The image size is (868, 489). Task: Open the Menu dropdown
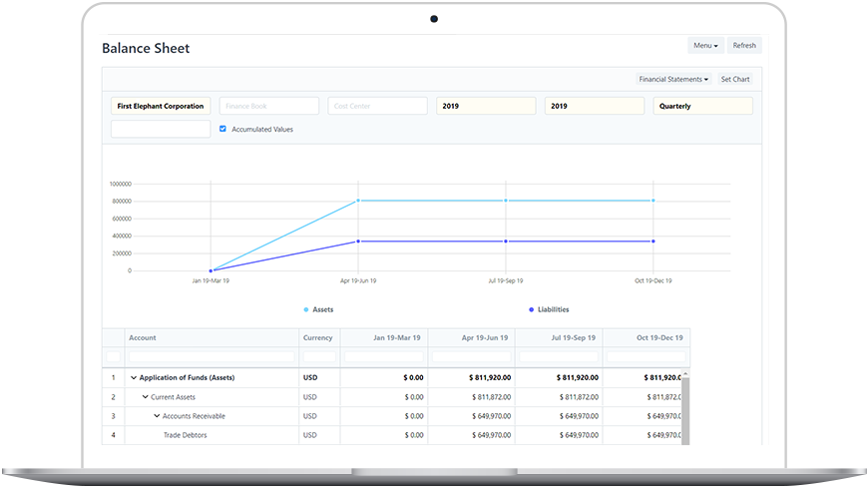pyautogui.click(x=705, y=45)
